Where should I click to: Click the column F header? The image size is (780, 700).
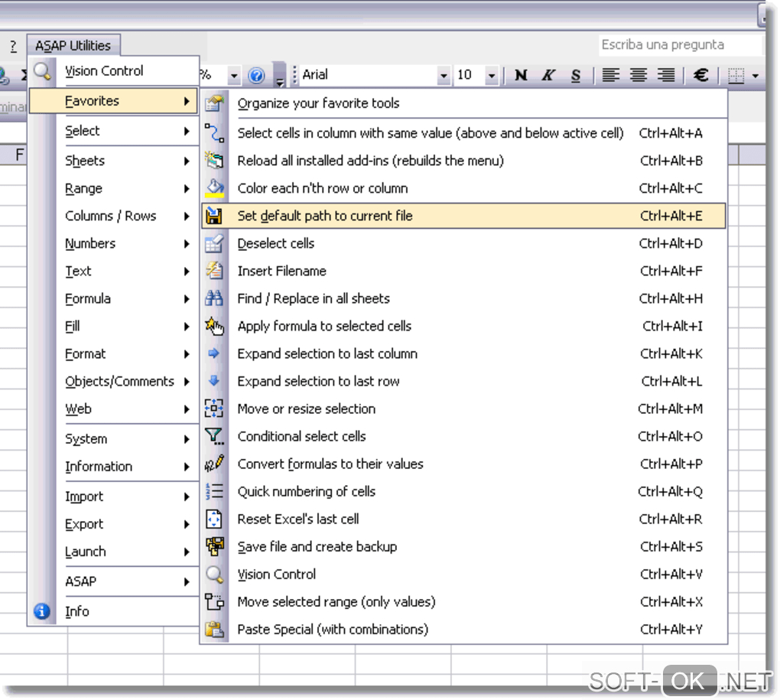(x=14, y=155)
